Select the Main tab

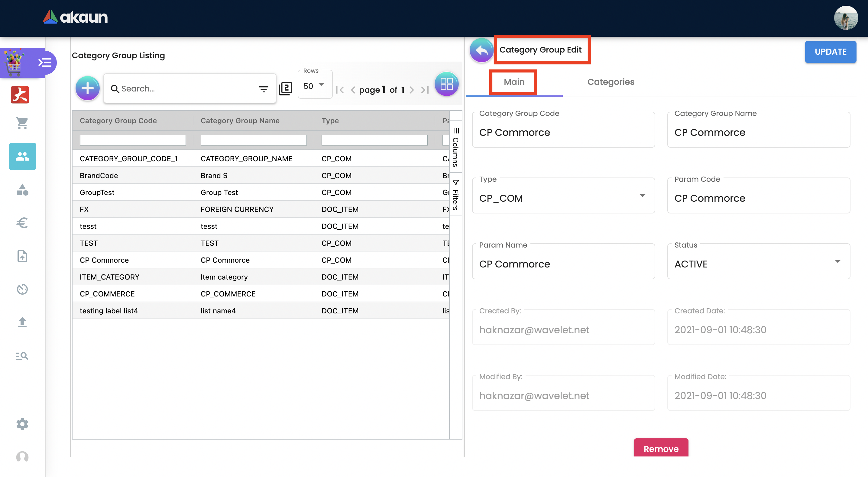click(513, 82)
